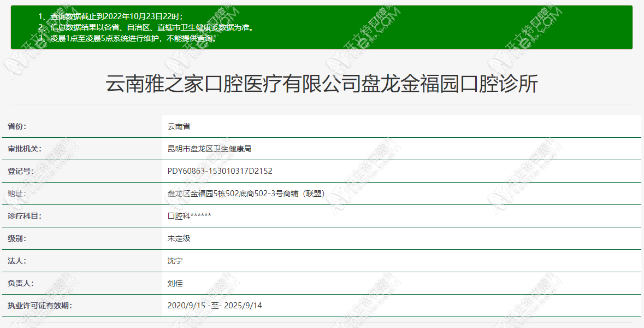Click the 法人 row label
This screenshot has height=328, width=644.
pyautogui.click(x=17, y=261)
